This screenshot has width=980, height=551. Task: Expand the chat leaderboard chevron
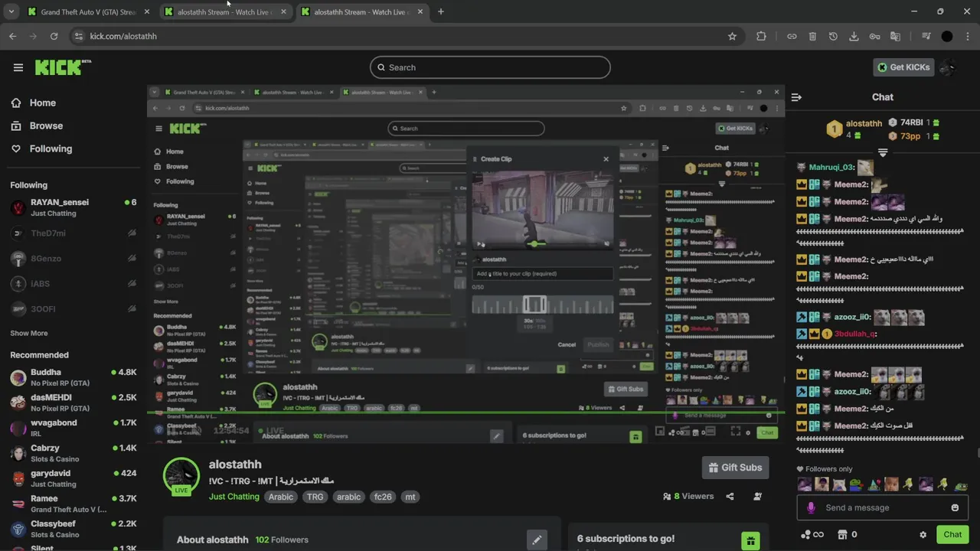tap(883, 153)
